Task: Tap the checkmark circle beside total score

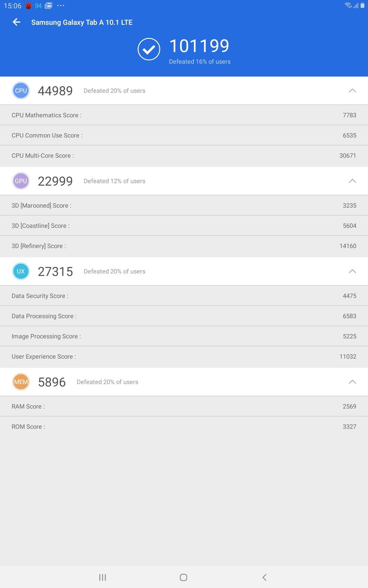Action: [149, 49]
